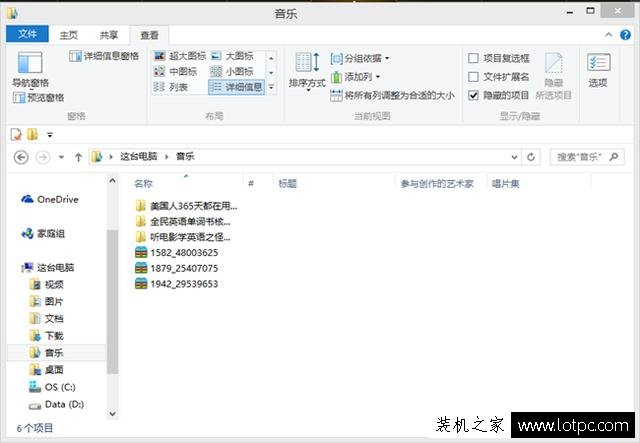Click 隐藏所选项目 button

tap(553, 76)
